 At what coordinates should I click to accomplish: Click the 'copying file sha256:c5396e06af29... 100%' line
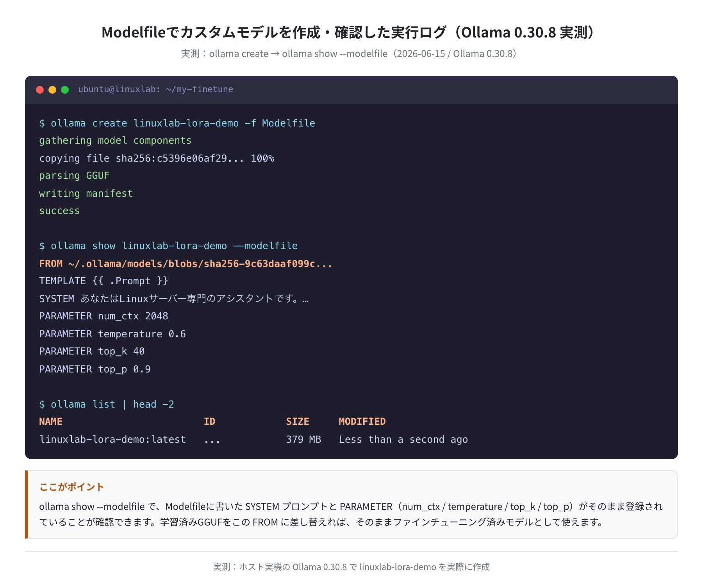[x=157, y=158]
